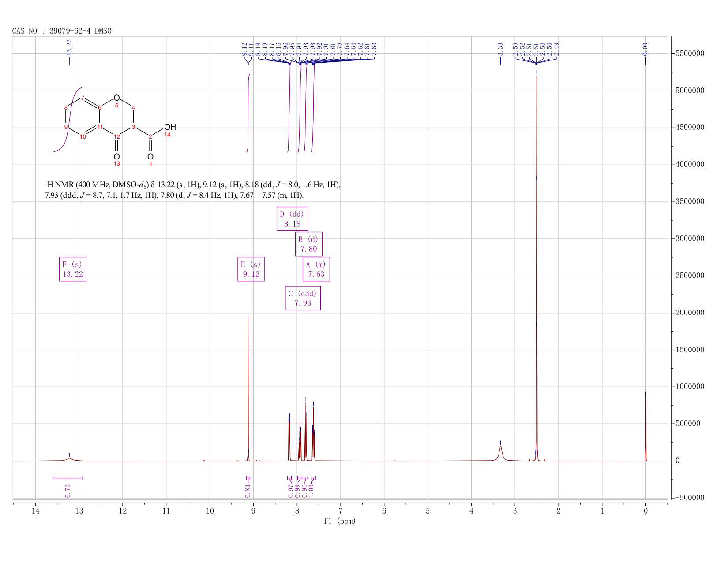Click the OH group in the structure
Image resolution: width=728 pixels, height=563 pixels.
(170, 127)
